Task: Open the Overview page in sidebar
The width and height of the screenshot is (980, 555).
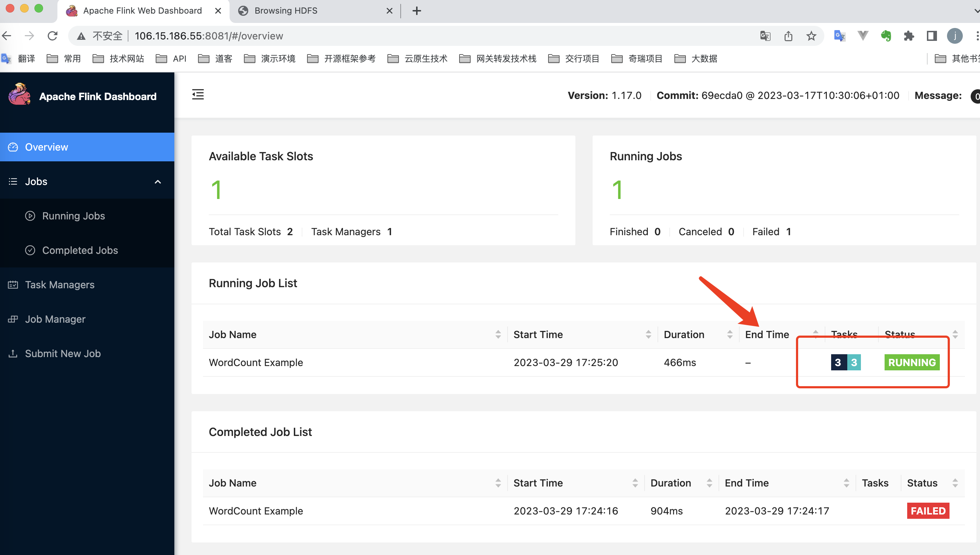Action: click(x=87, y=147)
